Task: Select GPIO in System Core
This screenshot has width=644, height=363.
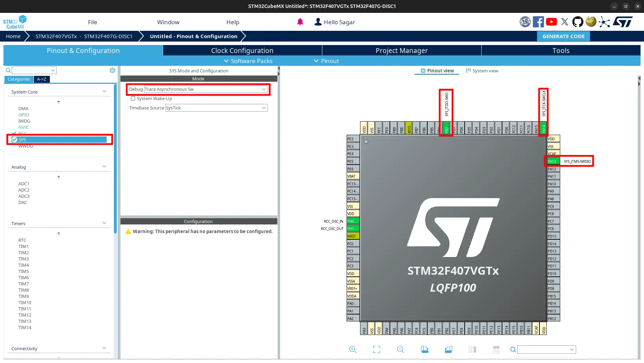Action: pos(24,115)
